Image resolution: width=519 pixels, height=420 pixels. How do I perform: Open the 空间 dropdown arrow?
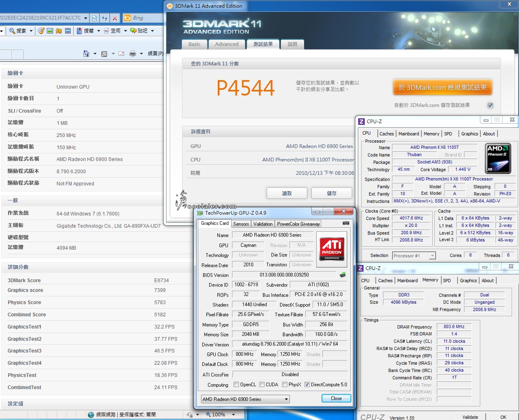pyautogui.click(x=125, y=30)
